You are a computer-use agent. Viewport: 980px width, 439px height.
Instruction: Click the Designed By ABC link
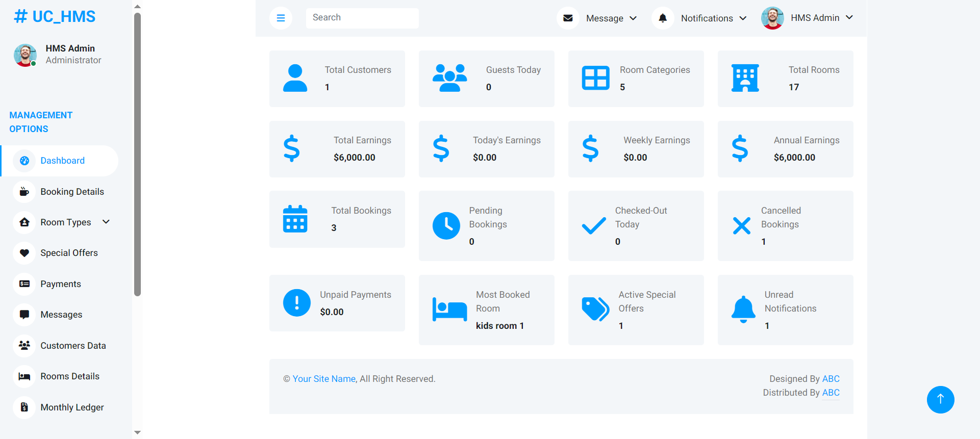[831, 379]
